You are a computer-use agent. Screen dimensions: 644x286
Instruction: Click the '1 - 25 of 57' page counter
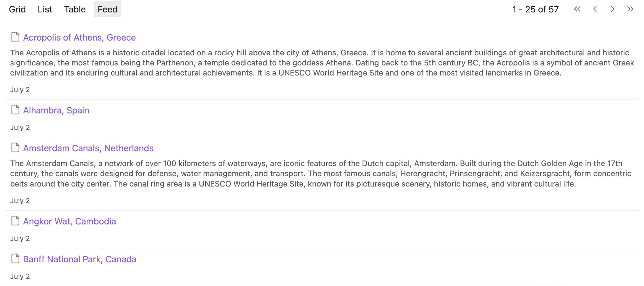[x=535, y=9]
